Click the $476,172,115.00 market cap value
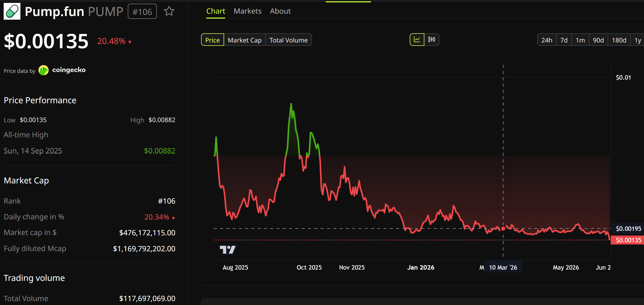644x305 pixels. pyautogui.click(x=147, y=233)
